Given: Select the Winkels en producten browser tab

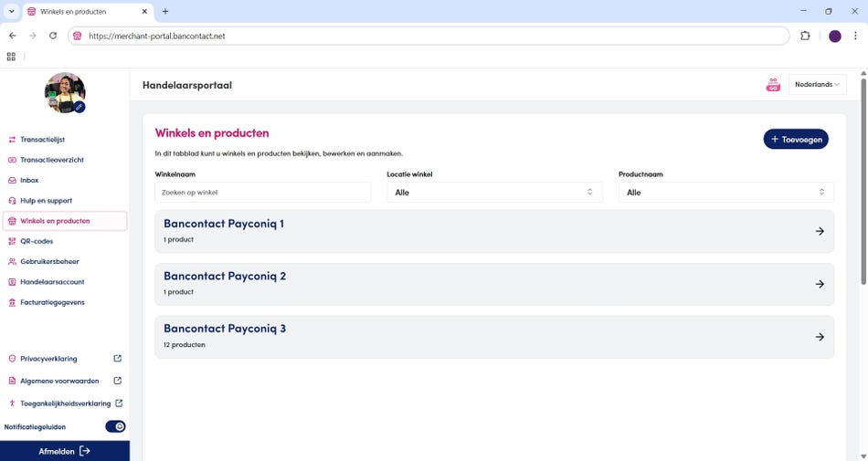Looking at the screenshot, I should click(x=88, y=12).
